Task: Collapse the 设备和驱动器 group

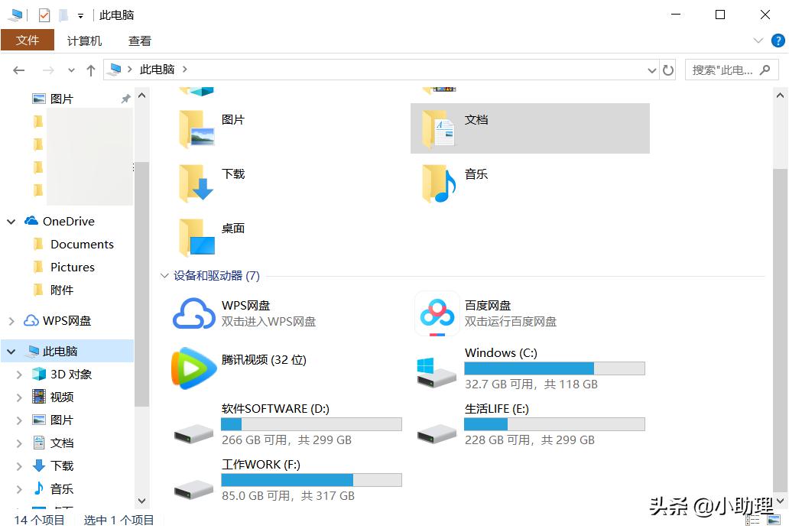Action: (x=165, y=276)
